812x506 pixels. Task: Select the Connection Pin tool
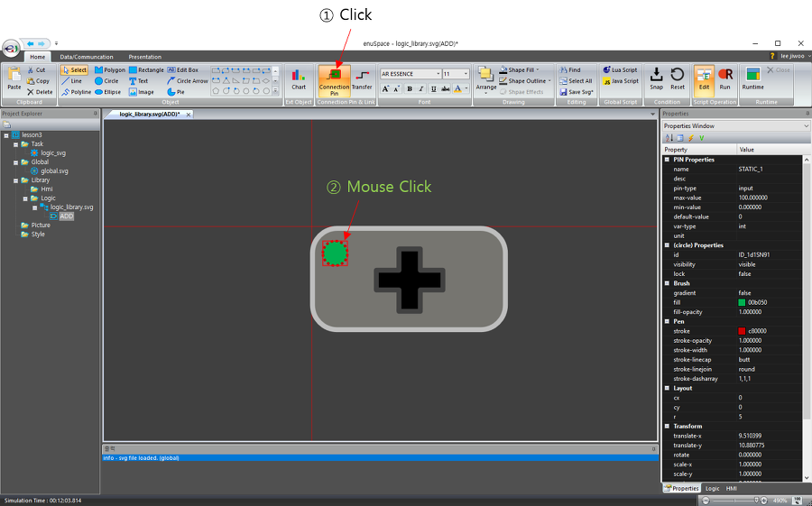click(x=334, y=79)
